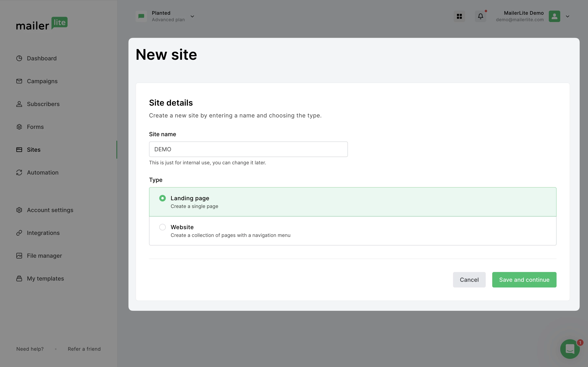Cancel the new site creation
This screenshot has height=367, width=588.
click(x=469, y=280)
